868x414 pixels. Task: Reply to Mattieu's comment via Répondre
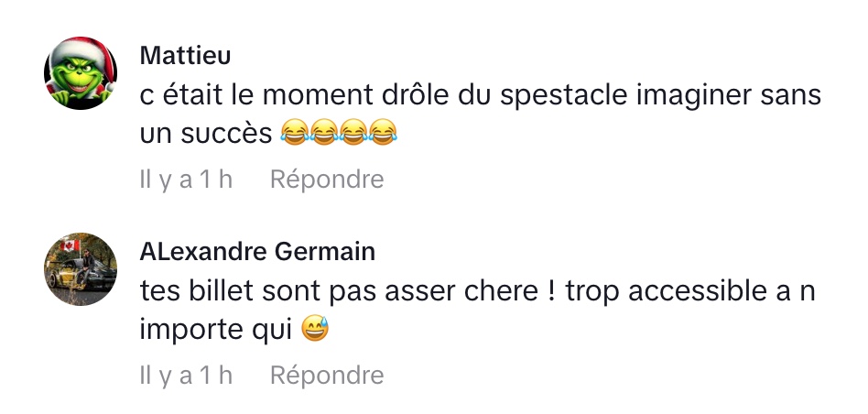pos(326,180)
